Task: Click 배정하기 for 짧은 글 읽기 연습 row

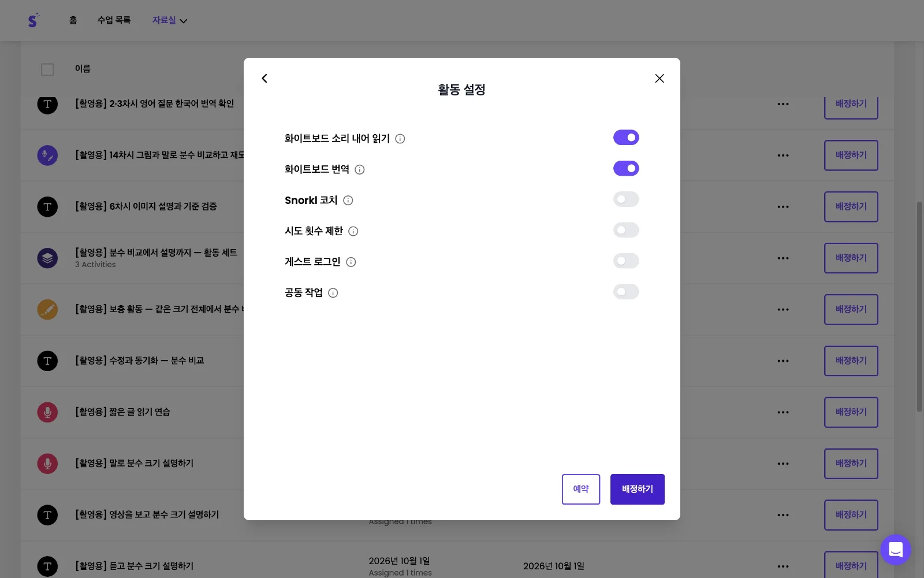Action: coord(851,413)
